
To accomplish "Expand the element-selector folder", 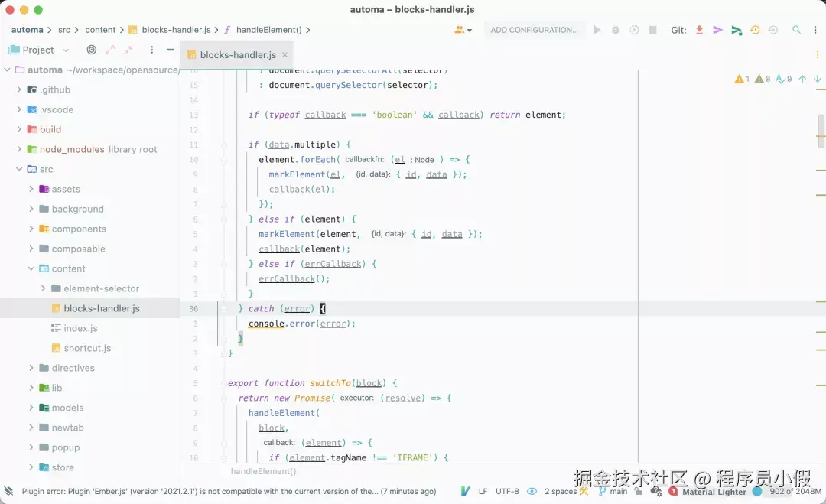I will (x=43, y=288).
